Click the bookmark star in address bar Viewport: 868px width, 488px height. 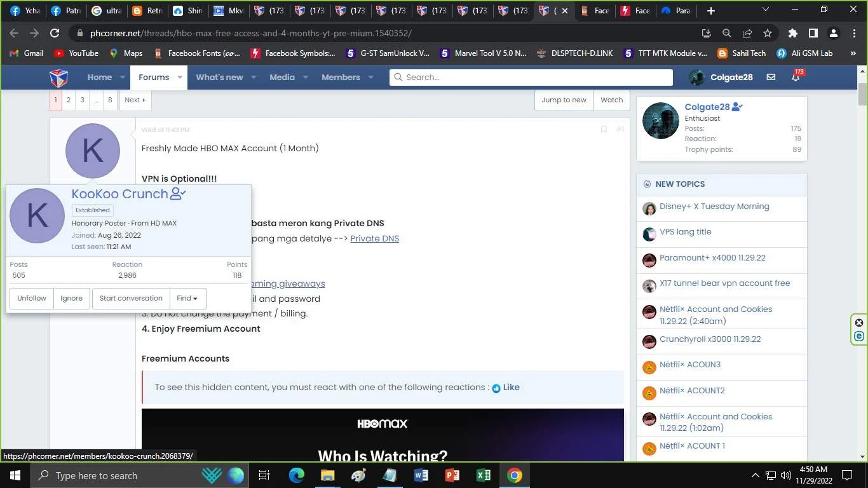[768, 33]
